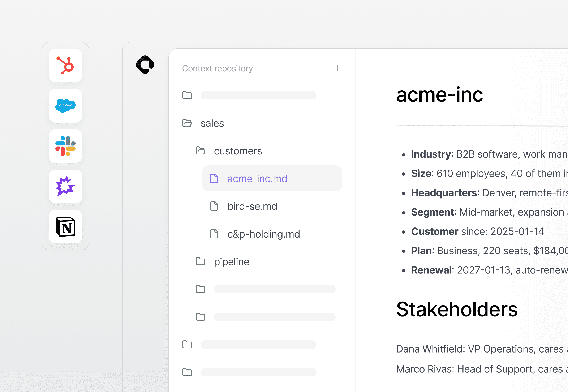
Task: Click the acme-inc.md document icon
Action: click(214, 178)
